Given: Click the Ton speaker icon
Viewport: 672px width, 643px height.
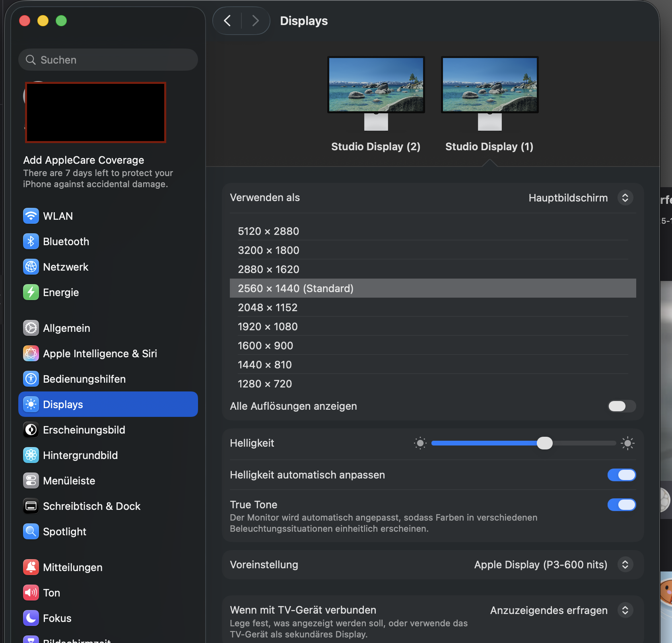Looking at the screenshot, I should (x=31, y=593).
